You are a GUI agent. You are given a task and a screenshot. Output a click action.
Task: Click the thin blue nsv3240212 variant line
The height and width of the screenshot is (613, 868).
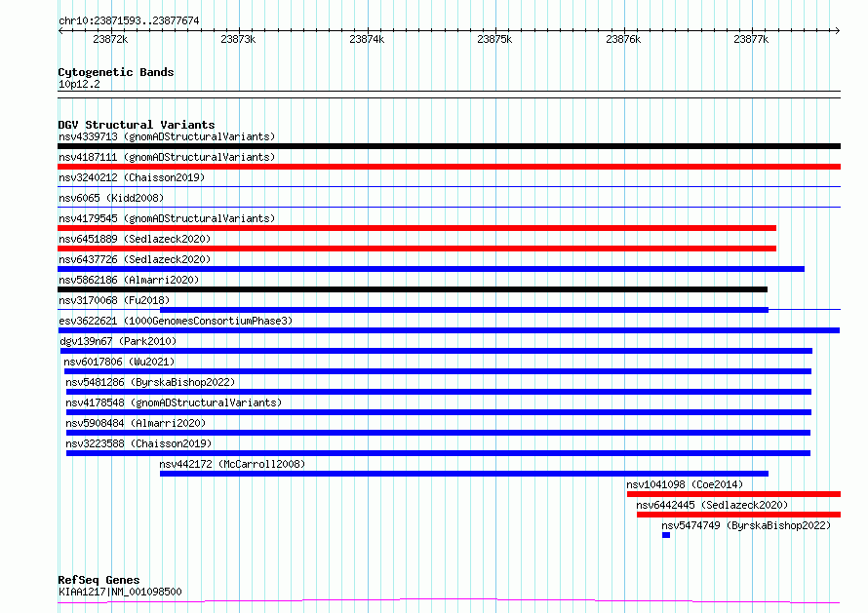click(x=449, y=187)
